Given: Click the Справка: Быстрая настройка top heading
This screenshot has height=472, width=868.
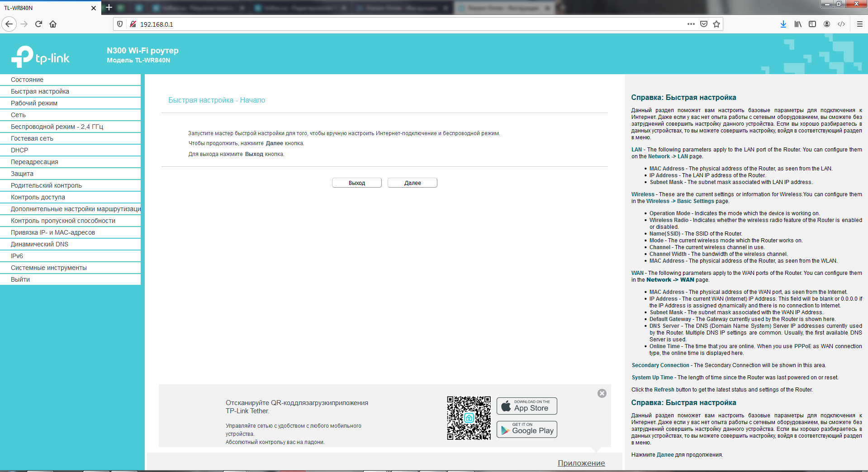Looking at the screenshot, I should [x=683, y=97].
